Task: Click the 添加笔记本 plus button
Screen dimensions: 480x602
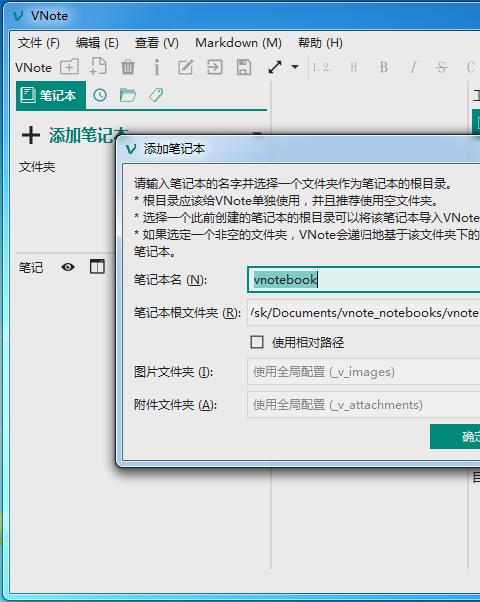Action: 31,135
